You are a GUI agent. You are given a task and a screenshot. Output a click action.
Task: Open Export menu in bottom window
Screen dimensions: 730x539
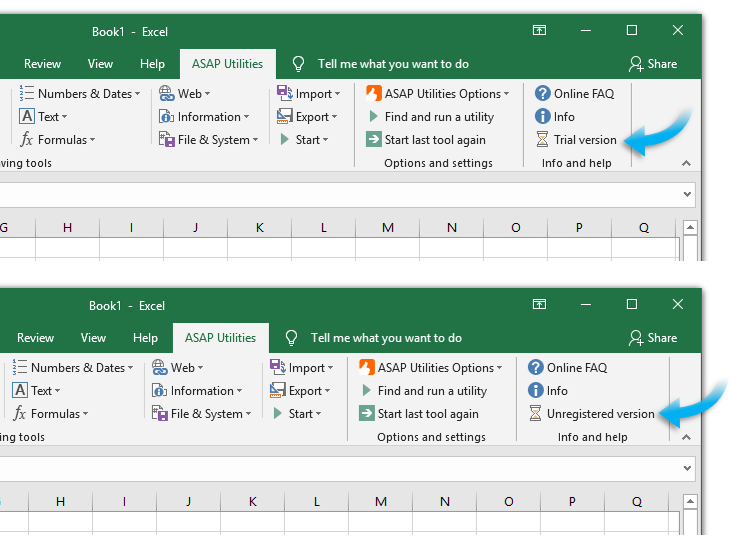pos(300,390)
